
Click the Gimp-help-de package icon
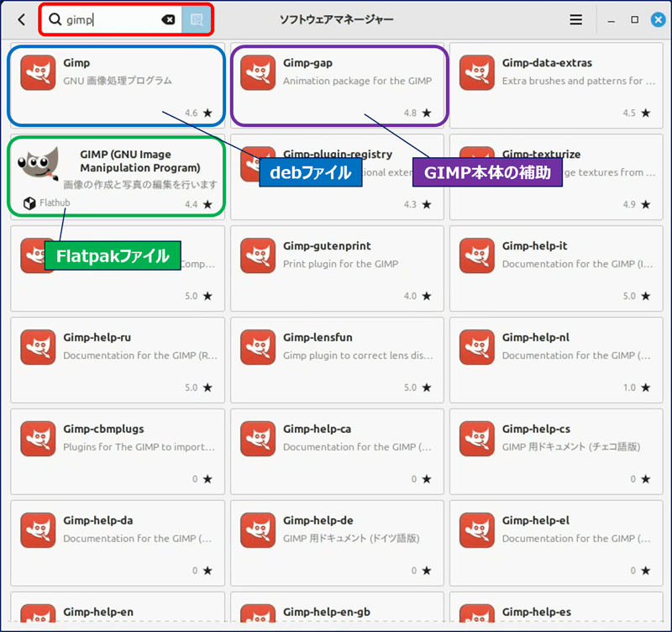pos(258,530)
